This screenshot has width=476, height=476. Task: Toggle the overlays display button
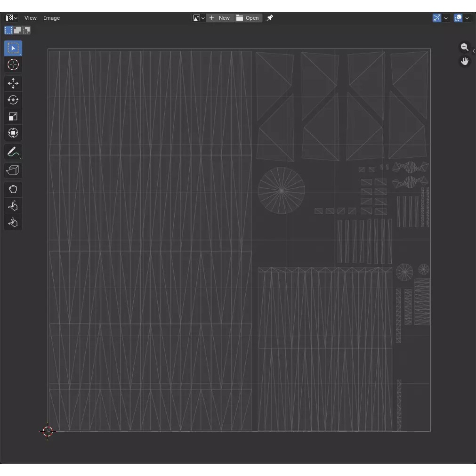[458, 18]
